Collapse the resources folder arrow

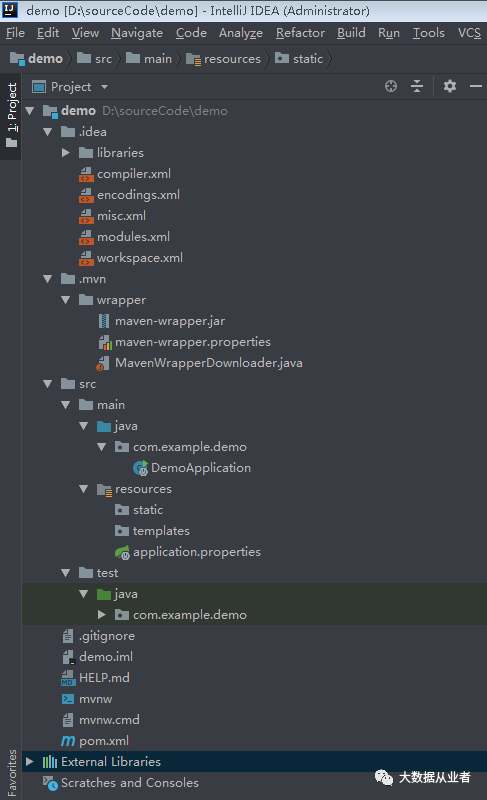click(x=84, y=489)
